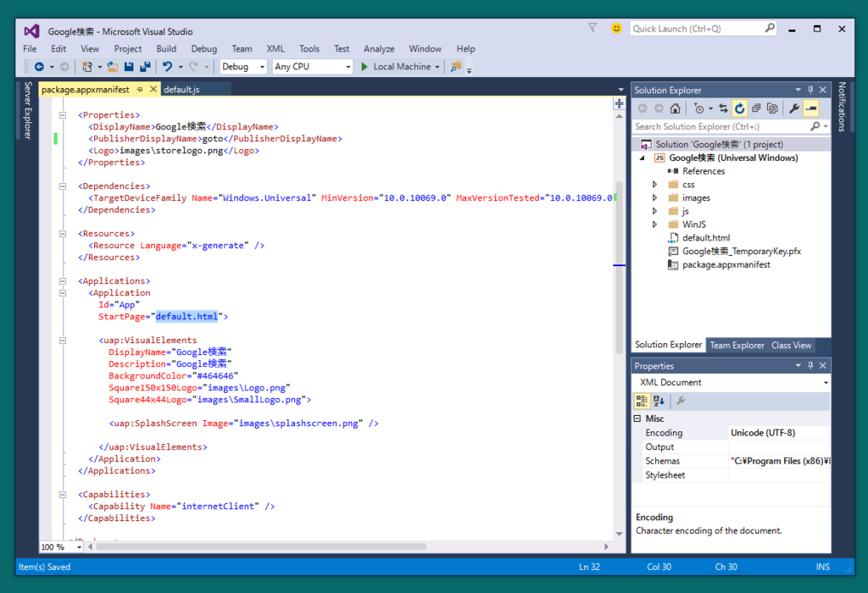Undo the last edit with the Undo arrow
Viewport: 868px width, 593px height.
pos(167,66)
